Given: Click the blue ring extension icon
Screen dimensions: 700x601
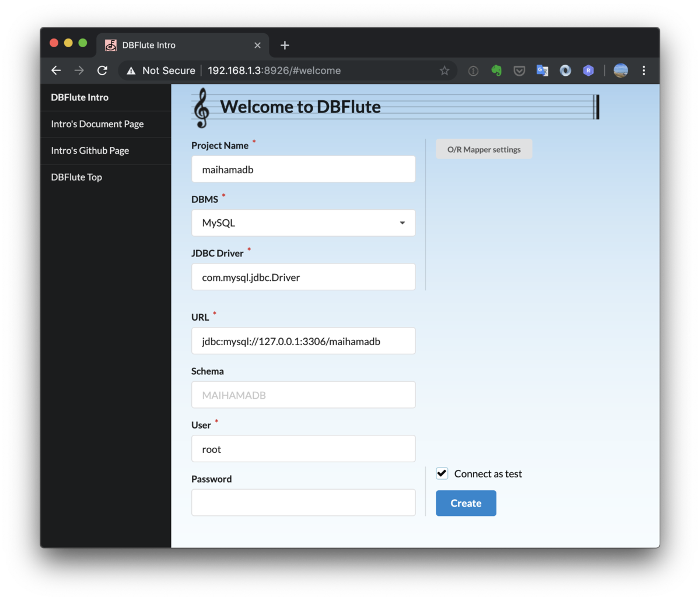Looking at the screenshot, I should [565, 71].
